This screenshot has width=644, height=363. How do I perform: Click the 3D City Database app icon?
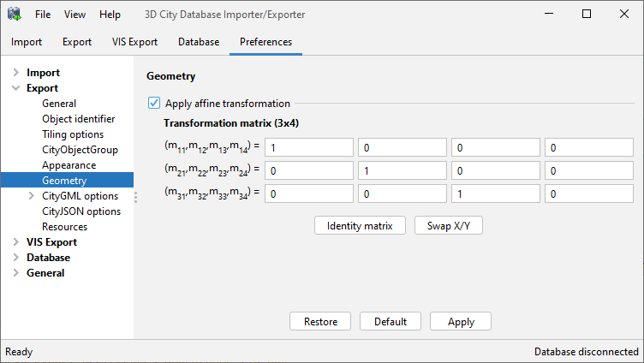pos(15,14)
